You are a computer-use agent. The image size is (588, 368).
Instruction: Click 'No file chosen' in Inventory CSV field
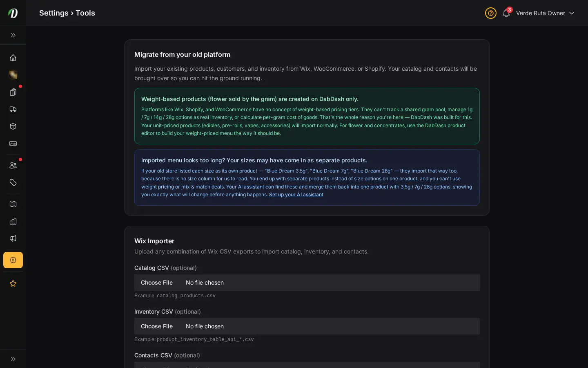point(205,326)
